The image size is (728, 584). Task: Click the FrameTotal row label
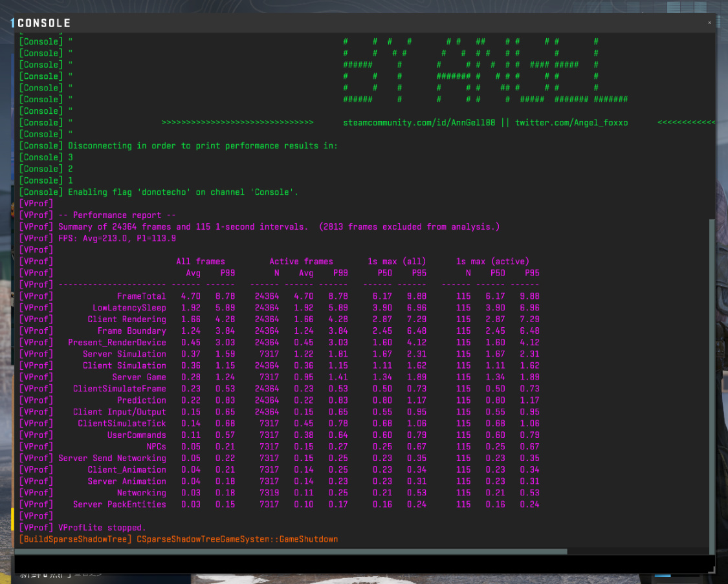[x=141, y=296]
